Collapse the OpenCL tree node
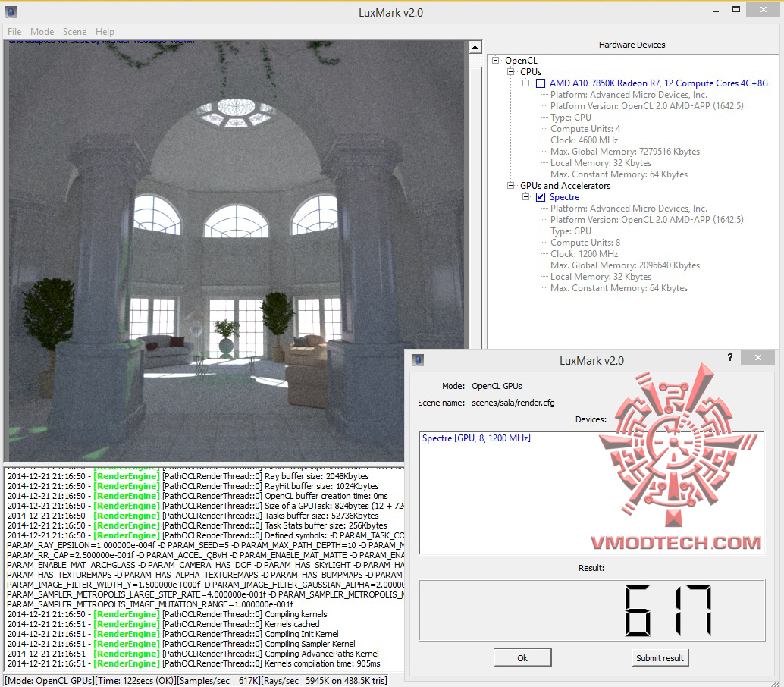784x687 pixels. click(x=496, y=60)
